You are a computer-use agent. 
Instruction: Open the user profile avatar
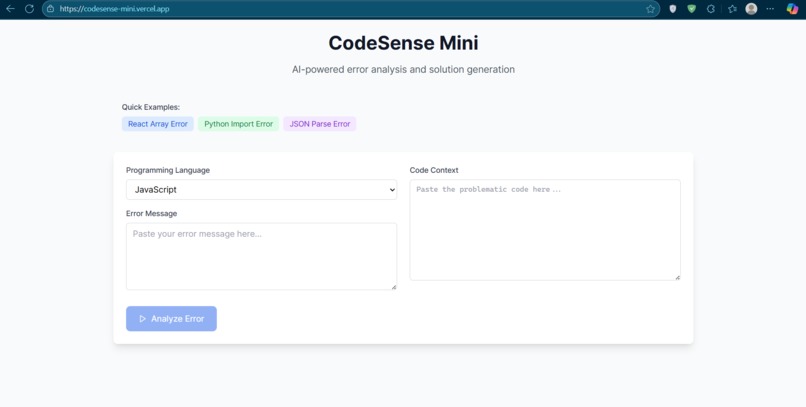point(751,9)
